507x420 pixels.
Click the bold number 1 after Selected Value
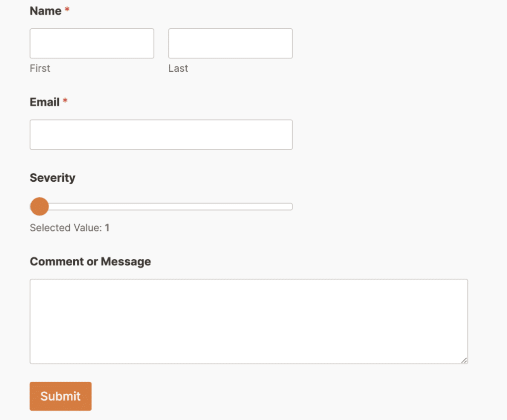point(107,228)
